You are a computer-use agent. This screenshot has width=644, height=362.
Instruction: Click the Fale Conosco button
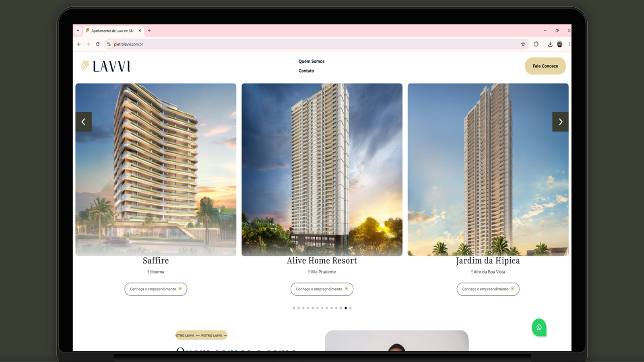545,66
